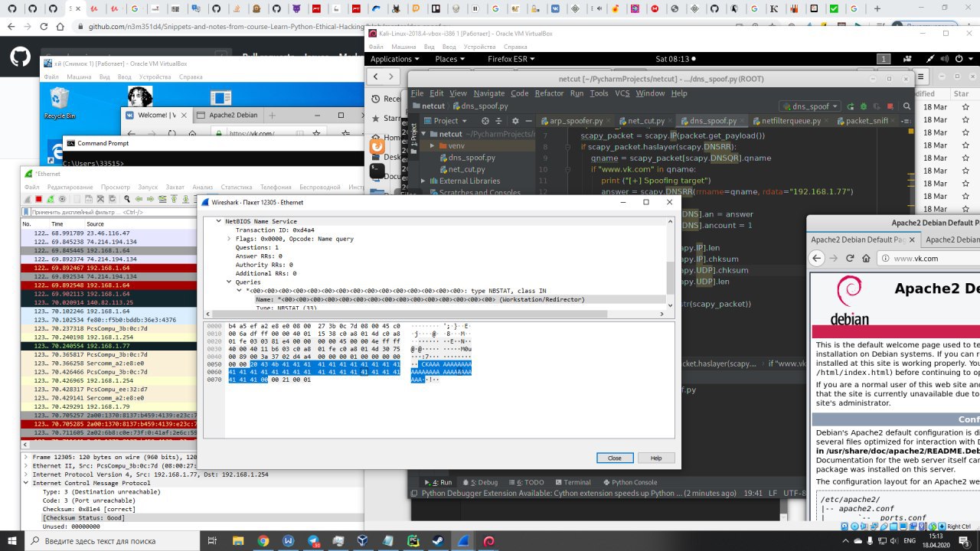Expand External Libraries in PyCharm tree
Viewport: 980px width, 551px height.
pos(424,181)
